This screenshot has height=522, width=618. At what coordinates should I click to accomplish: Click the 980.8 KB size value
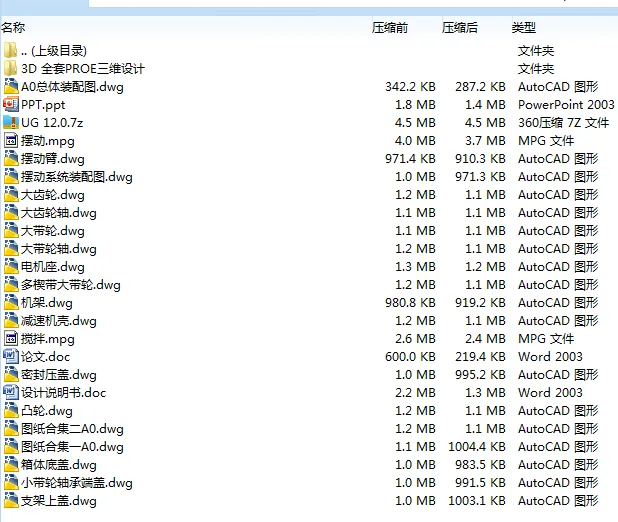[410, 302]
